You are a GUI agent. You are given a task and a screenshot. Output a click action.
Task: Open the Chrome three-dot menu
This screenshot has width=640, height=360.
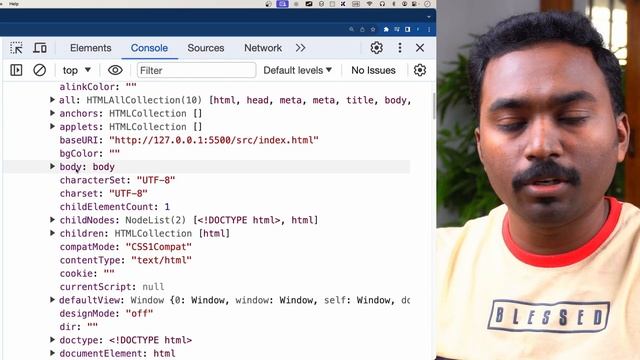[429, 29]
